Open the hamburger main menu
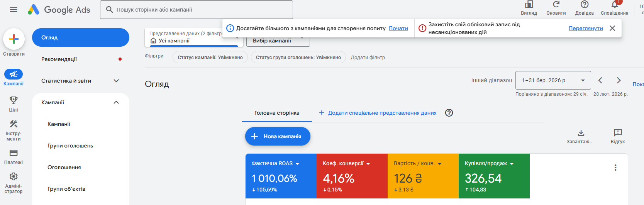This screenshot has width=644, height=205. click(x=14, y=10)
